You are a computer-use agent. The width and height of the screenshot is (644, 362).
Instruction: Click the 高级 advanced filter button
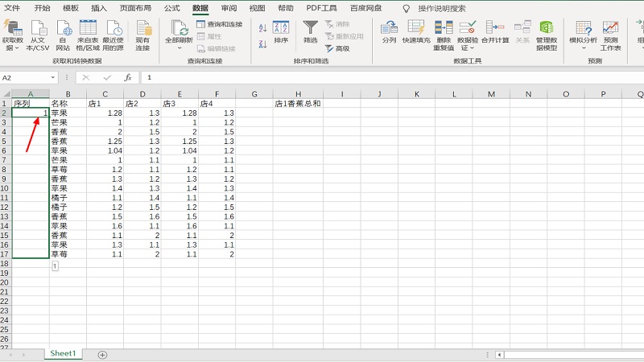tap(338, 48)
